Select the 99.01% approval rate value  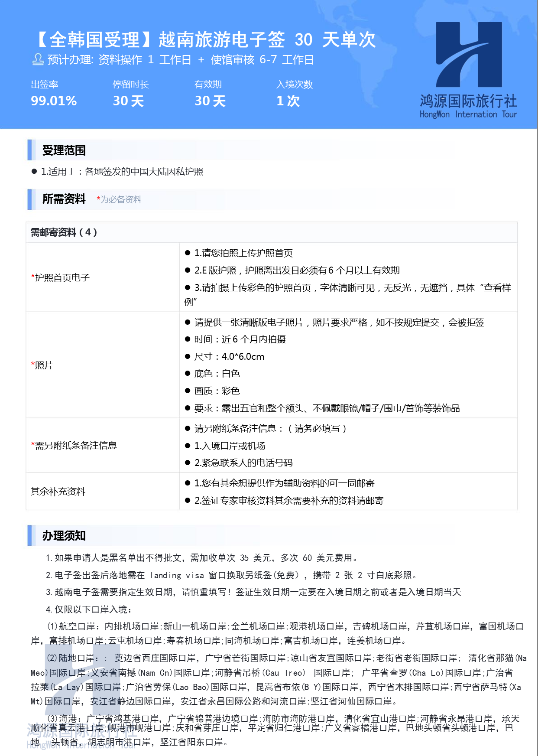tap(54, 101)
